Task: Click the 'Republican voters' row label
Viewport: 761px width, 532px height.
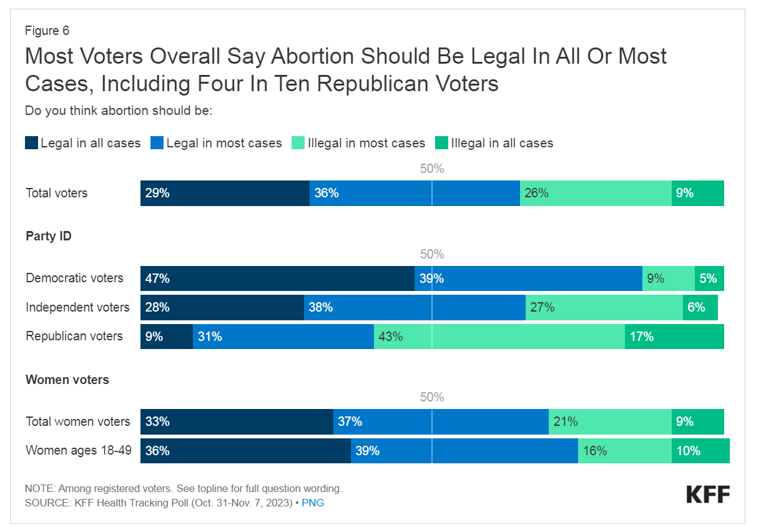Action: coord(74,337)
